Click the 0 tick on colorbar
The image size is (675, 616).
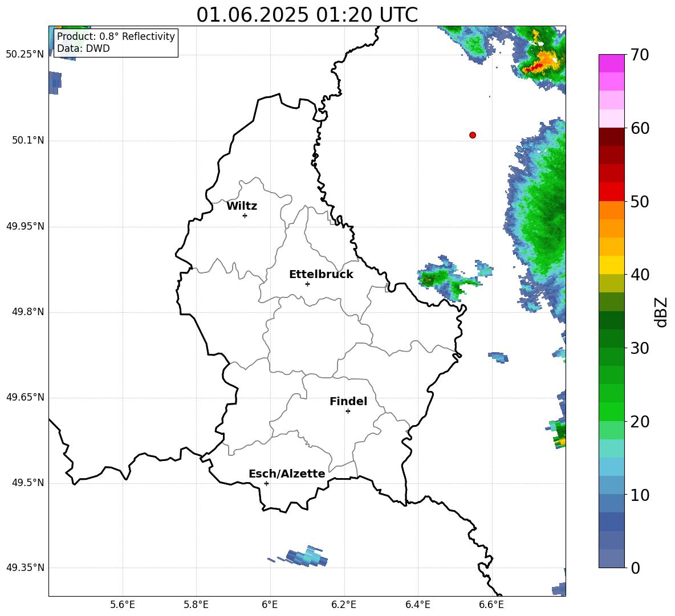click(635, 568)
